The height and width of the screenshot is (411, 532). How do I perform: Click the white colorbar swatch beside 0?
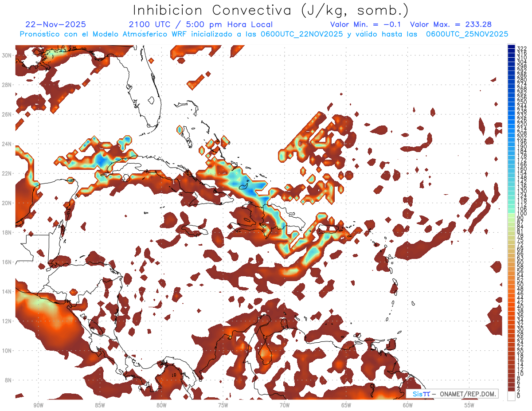[511, 395]
